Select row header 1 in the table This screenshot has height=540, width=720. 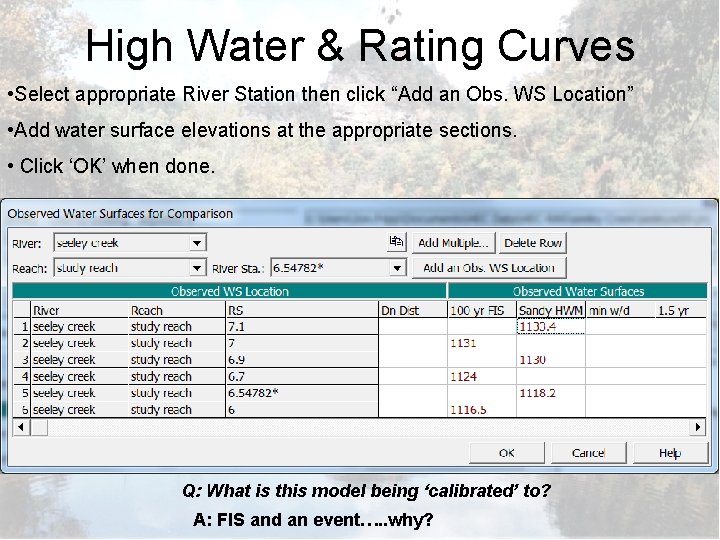pos(22,326)
